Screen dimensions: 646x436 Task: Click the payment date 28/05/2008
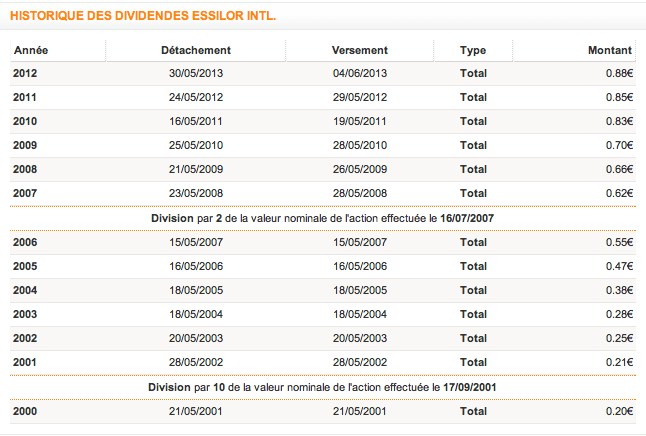(359, 192)
